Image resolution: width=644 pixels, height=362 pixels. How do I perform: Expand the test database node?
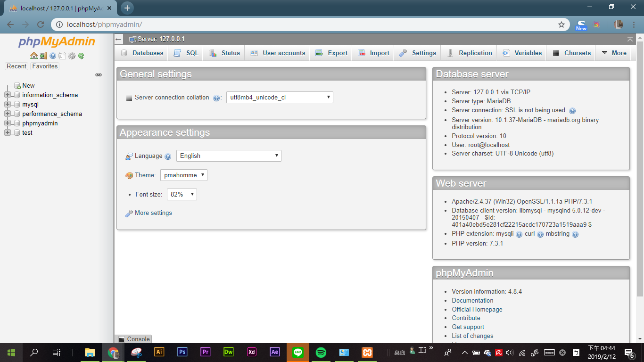point(7,132)
